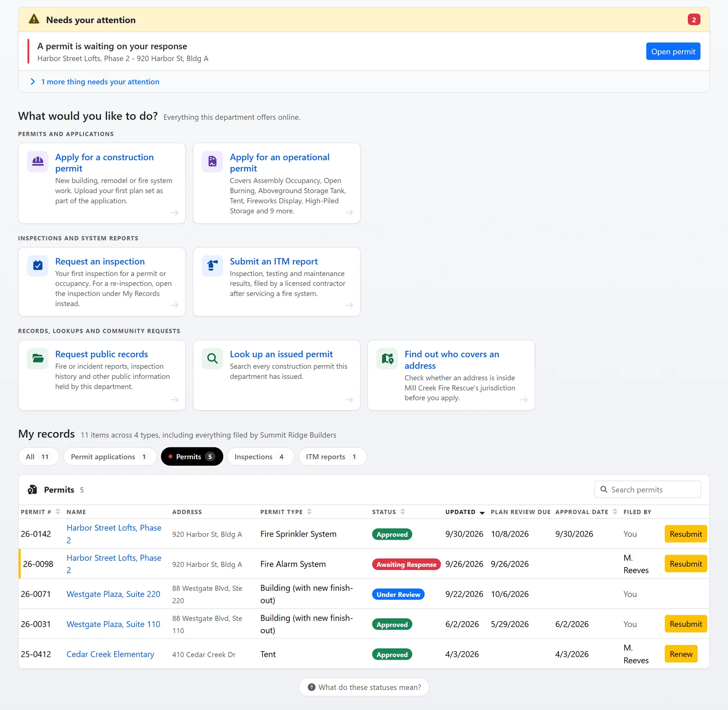Click the arrow on construction permit card
Viewport: 728px width, 710px height.
pyautogui.click(x=175, y=212)
